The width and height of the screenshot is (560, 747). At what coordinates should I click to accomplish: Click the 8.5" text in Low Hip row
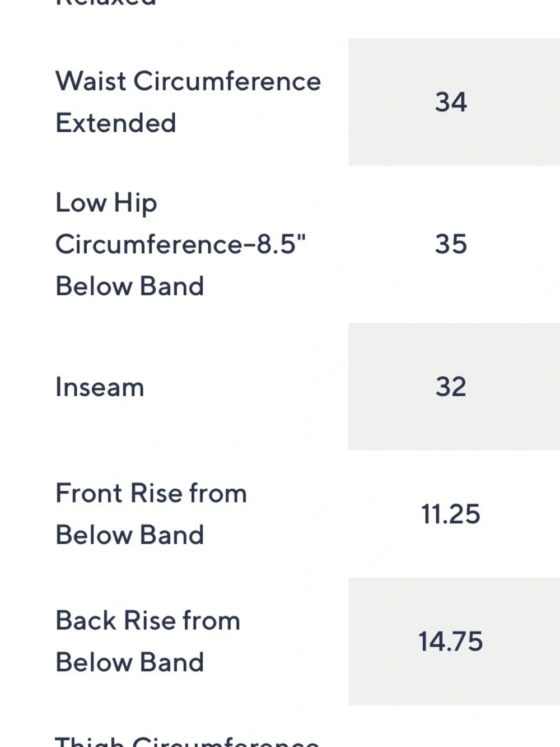[x=282, y=244]
